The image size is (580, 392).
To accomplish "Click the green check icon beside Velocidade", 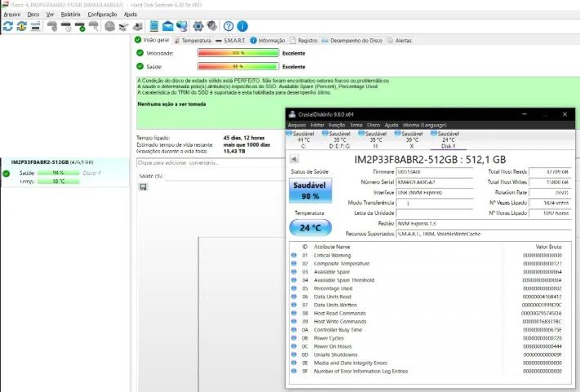I will (140, 53).
